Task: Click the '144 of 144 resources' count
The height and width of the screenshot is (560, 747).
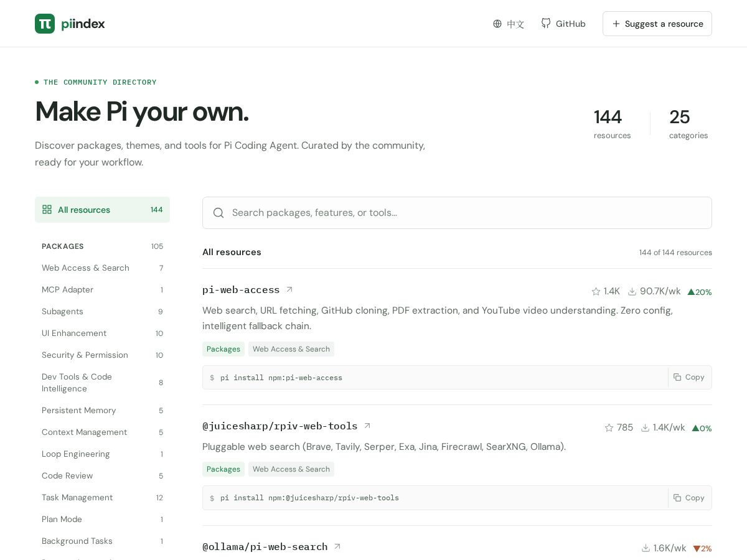Action: pyautogui.click(x=675, y=253)
